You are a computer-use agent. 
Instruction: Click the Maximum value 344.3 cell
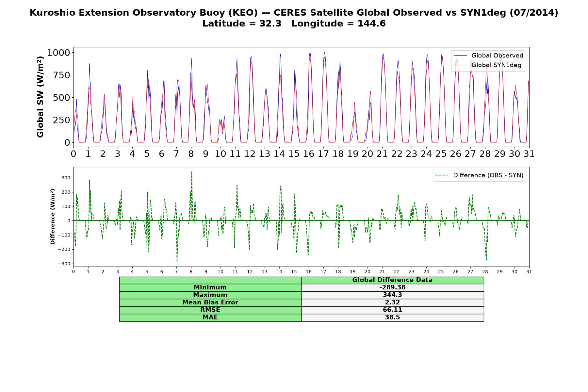tap(392, 295)
